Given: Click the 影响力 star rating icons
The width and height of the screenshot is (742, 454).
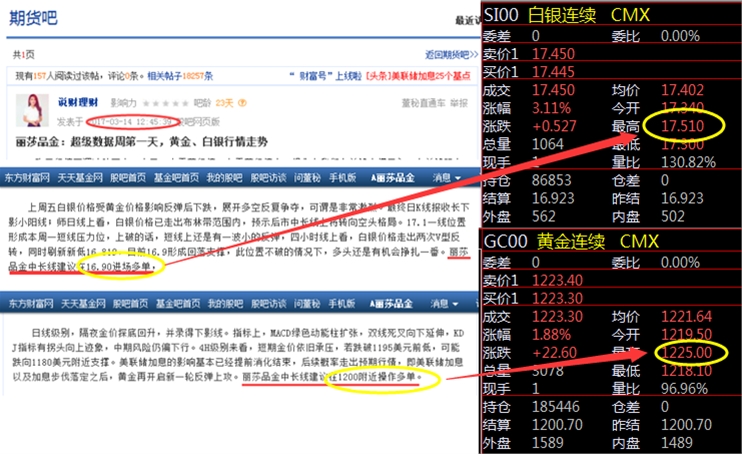Looking at the screenshot, I should (165, 103).
